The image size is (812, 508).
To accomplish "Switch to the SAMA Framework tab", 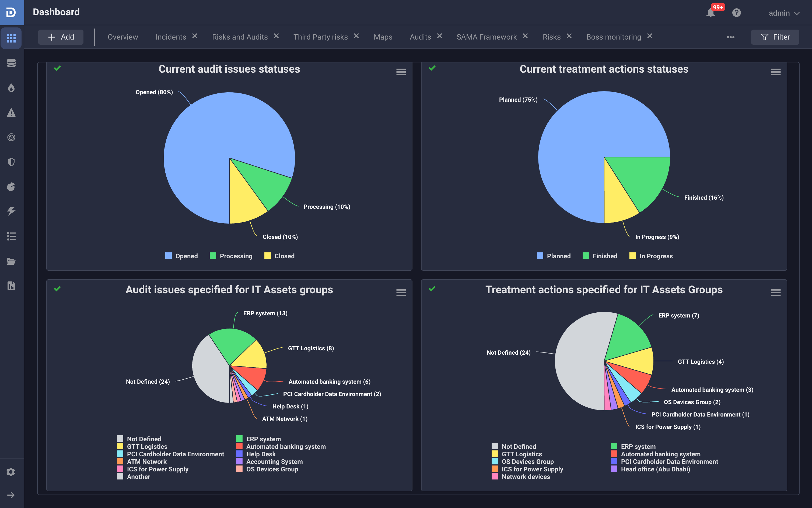I will (486, 37).
